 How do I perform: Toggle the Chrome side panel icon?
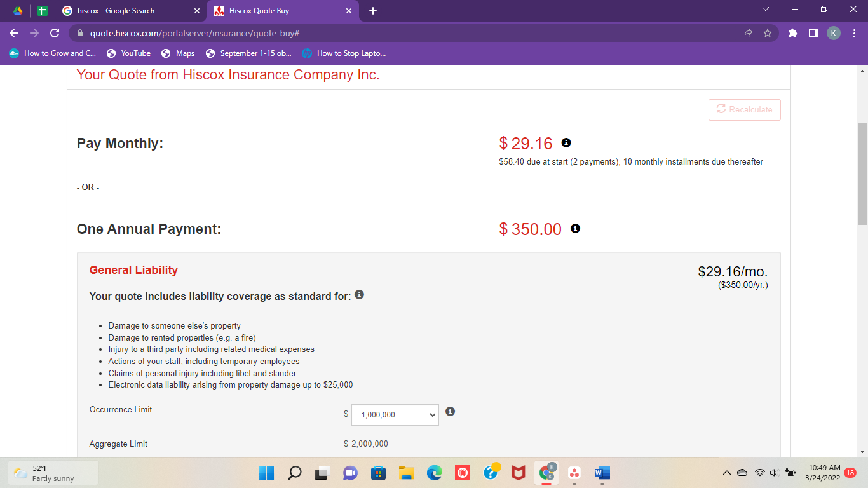tap(813, 33)
